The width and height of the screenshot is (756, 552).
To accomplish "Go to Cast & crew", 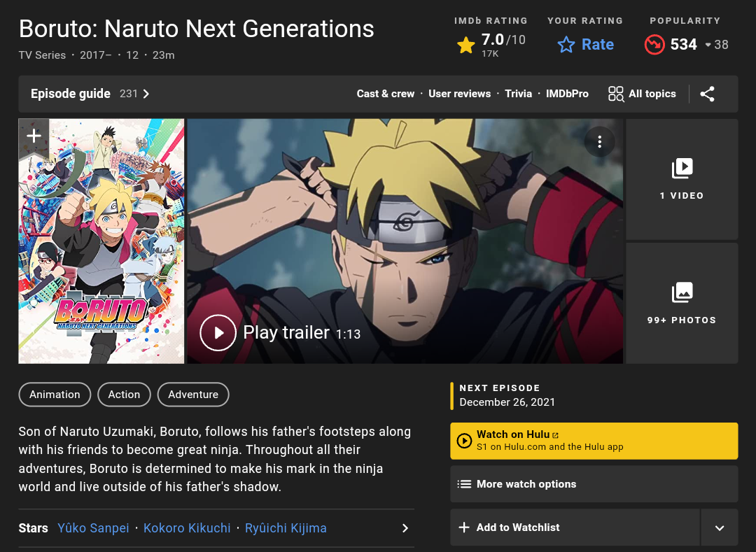I will coord(385,94).
